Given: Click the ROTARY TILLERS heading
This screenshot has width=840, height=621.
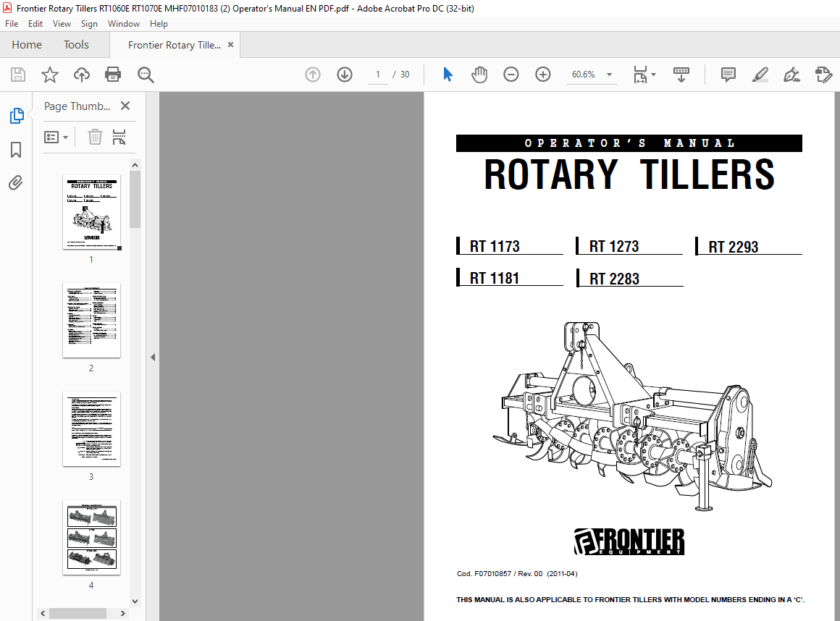Looking at the screenshot, I should [x=629, y=174].
